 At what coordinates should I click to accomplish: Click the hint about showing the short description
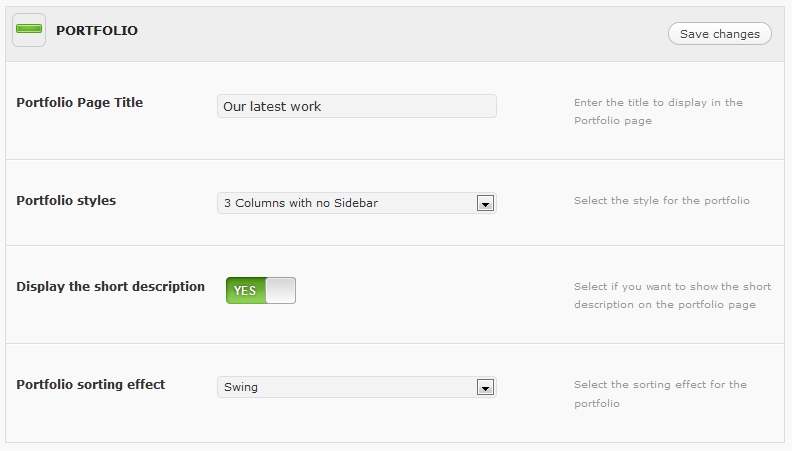click(671, 295)
